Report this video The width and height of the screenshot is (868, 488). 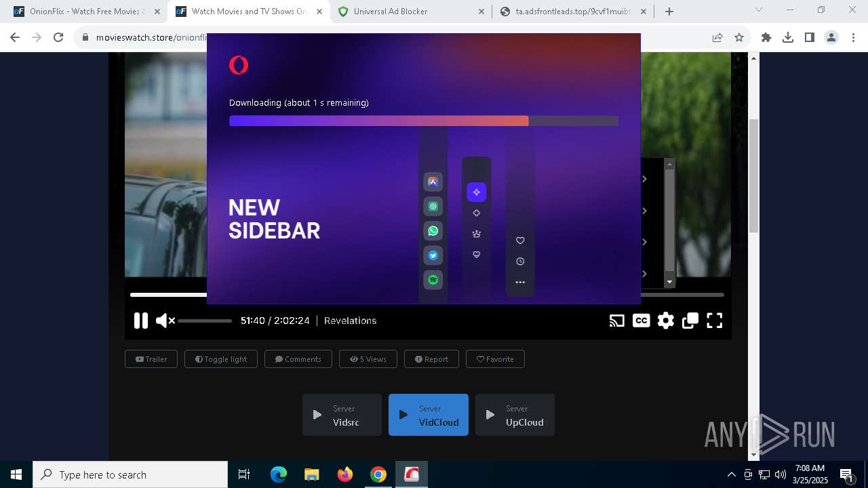431,359
